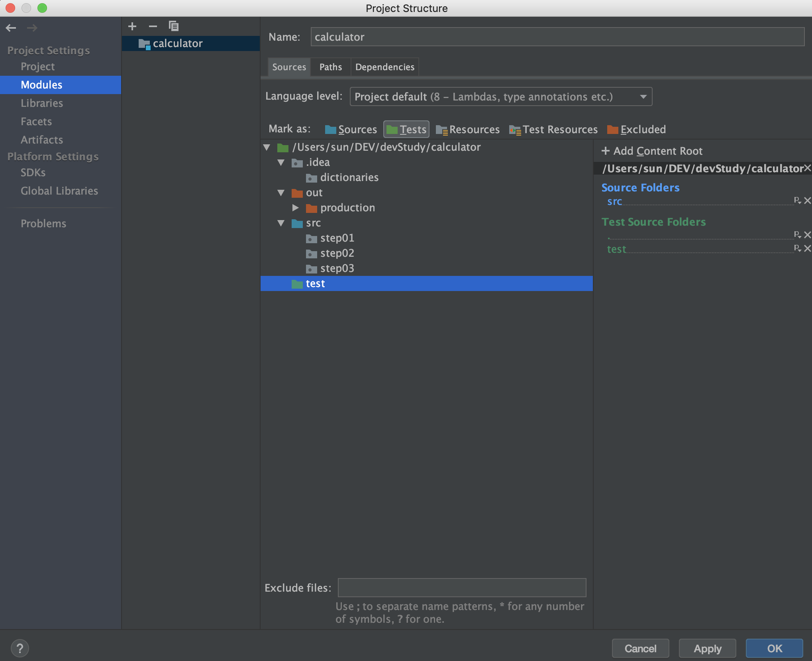Select Libraries in Project Settings
The width and height of the screenshot is (812, 661).
(x=42, y=103)
